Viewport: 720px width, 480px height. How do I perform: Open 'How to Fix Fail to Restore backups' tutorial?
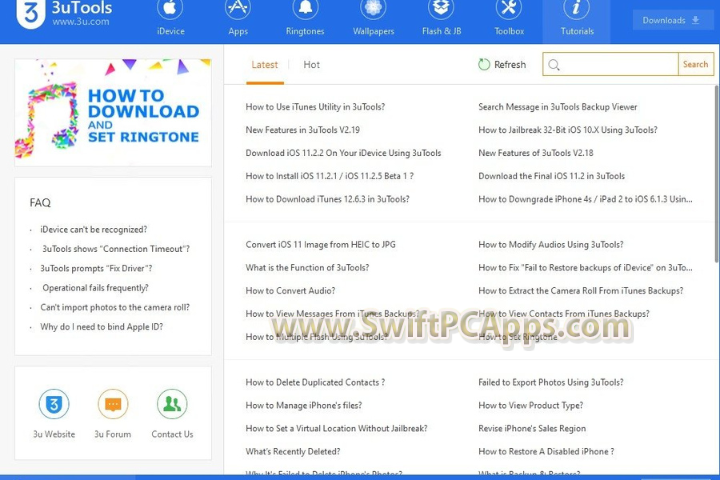click(585, 267)
